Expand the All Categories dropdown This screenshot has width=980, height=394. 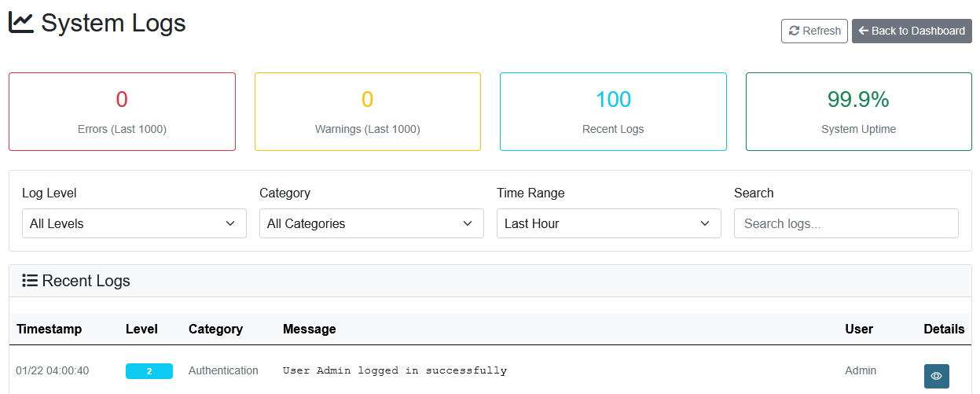(371, 223)
